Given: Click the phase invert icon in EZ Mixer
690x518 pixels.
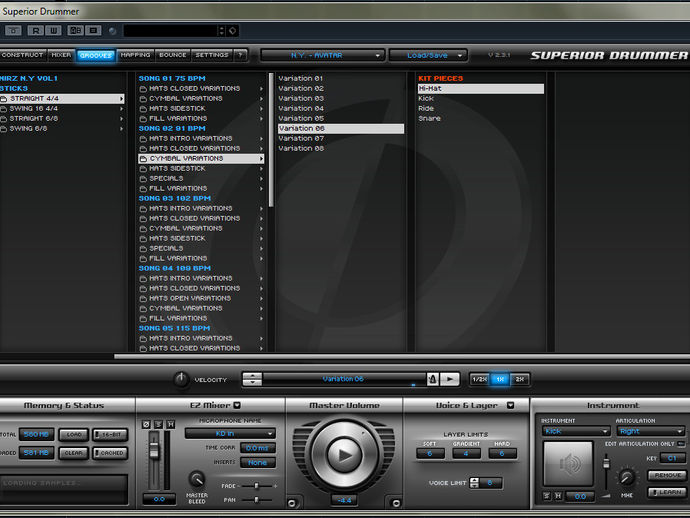Looking at the screenshot, I should coord(146,424).
